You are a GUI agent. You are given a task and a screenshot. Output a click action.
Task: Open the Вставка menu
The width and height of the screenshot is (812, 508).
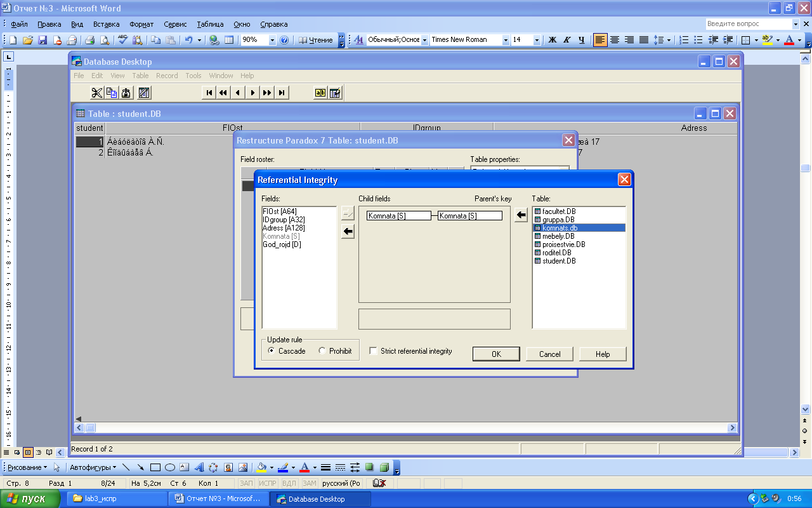[106, 24]
